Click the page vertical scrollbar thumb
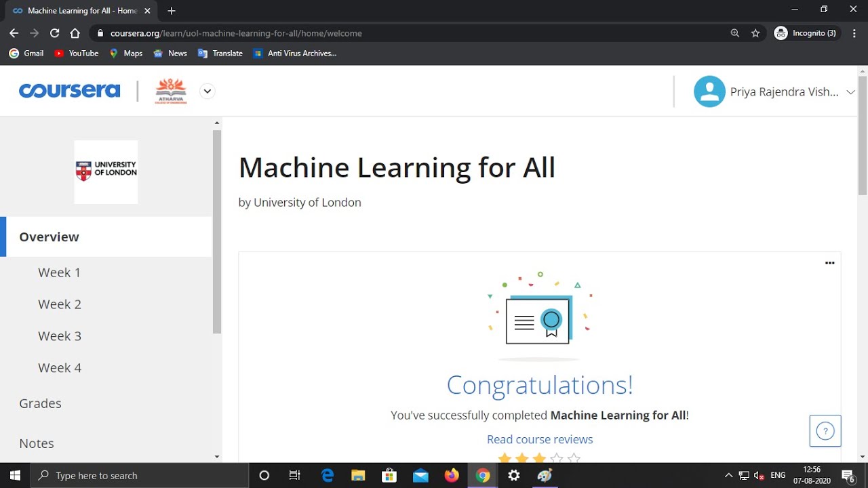The image size is (868, 488). (x=863, y=136)
